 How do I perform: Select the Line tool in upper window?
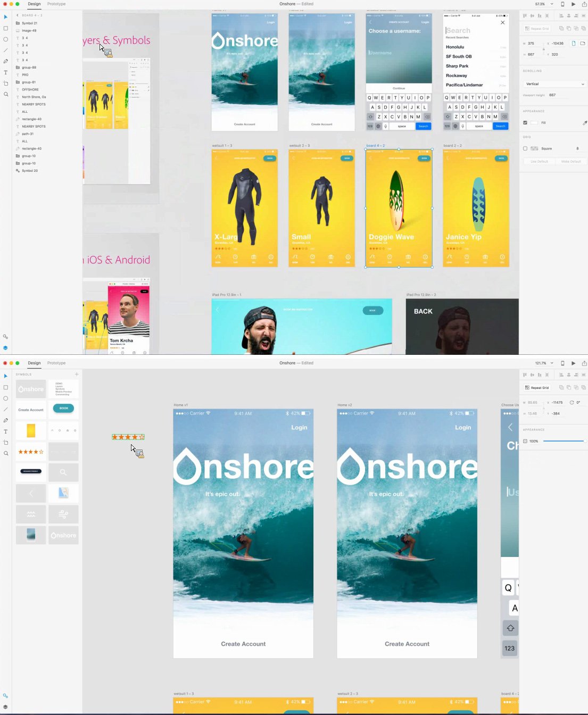coord(6,50)
